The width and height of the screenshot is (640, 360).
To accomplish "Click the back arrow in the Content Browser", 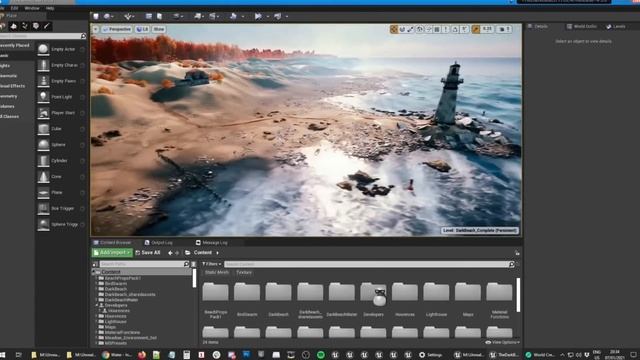I will pyautogui.click(x=170, y=253).
